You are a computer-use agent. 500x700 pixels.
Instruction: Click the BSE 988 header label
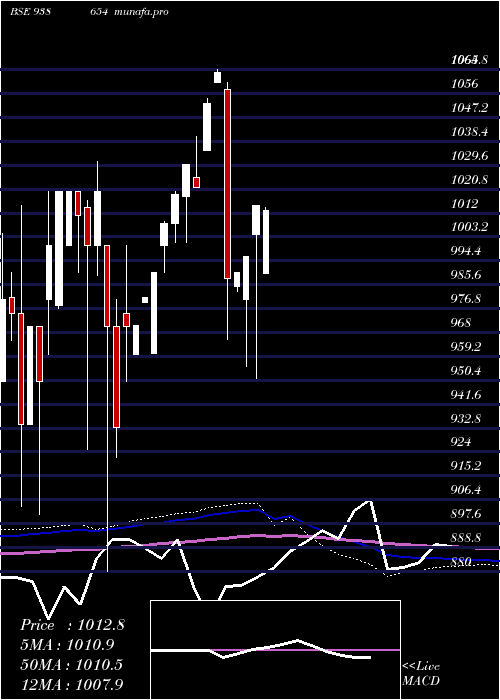pos(30,12)
